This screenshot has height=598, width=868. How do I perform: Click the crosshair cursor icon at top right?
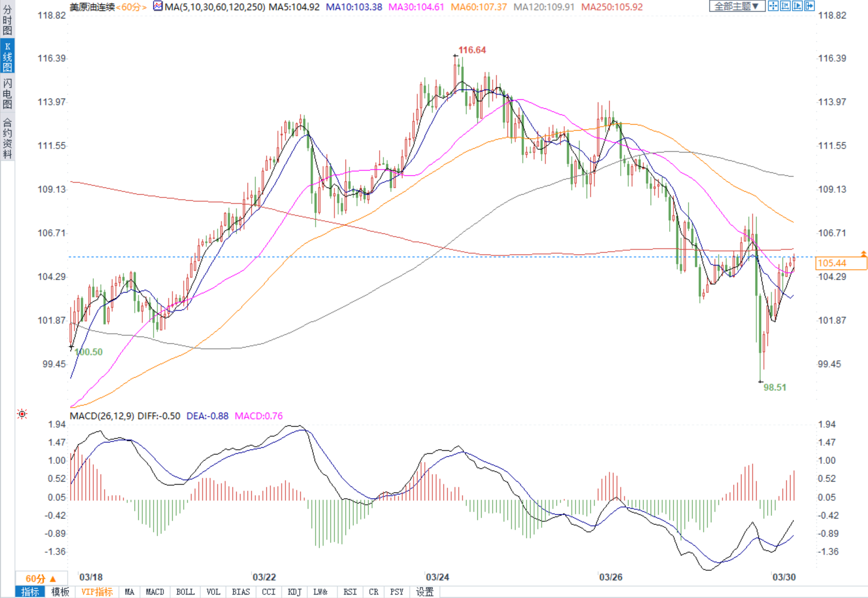[773, 6]
